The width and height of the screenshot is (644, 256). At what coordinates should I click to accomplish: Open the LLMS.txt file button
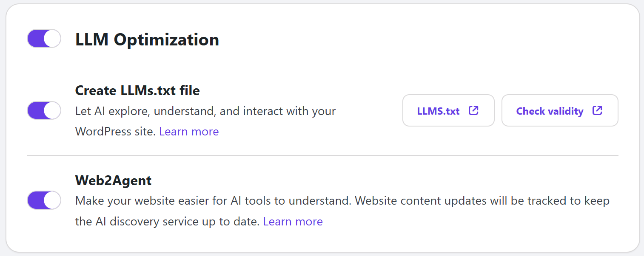coord(448,110)
